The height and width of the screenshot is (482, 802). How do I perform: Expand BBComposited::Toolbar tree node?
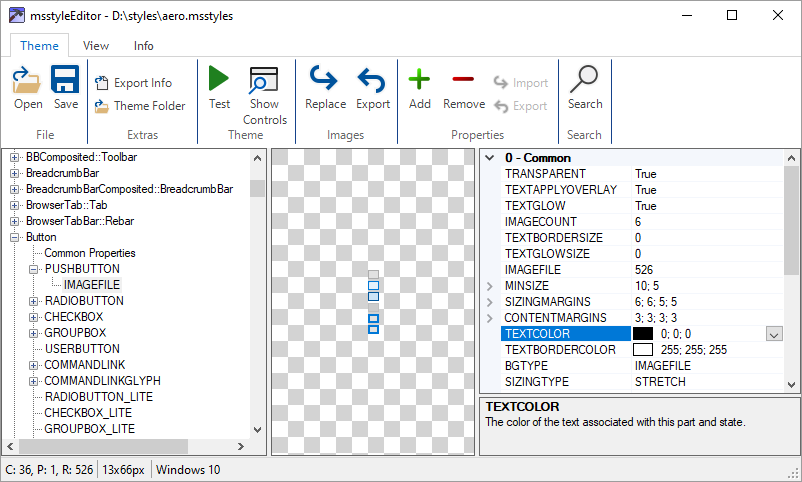15,158
